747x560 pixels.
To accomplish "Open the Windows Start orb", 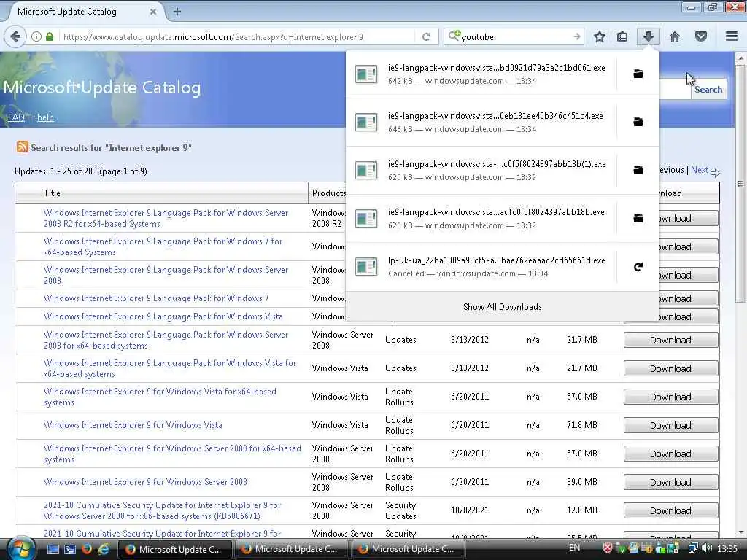I will tap(20, 548).
